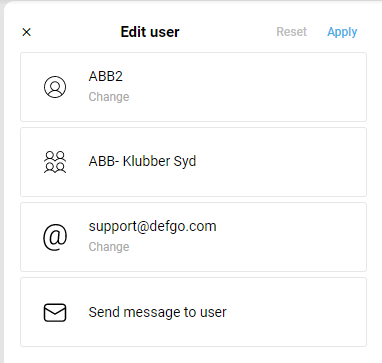Click the Edit user heading
Image resolution: width=382 pixels, height=363 pixels.
click(x=150, y=32)
